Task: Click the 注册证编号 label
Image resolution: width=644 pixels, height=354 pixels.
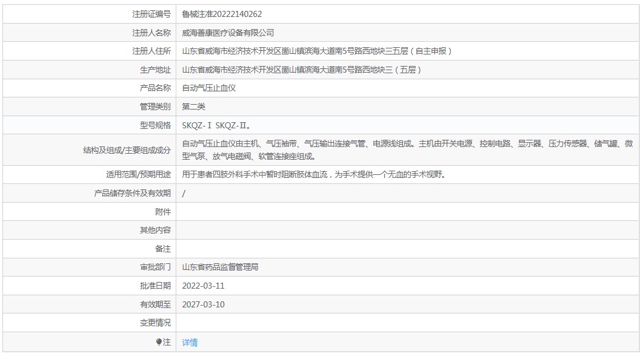Action: 151,14
